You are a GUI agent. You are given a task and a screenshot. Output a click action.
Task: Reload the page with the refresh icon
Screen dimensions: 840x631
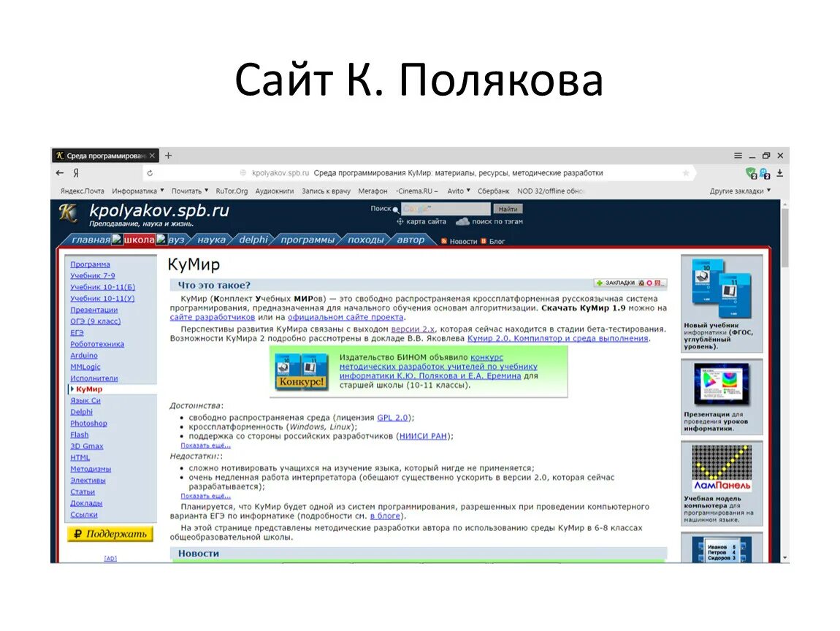point(150,173)
